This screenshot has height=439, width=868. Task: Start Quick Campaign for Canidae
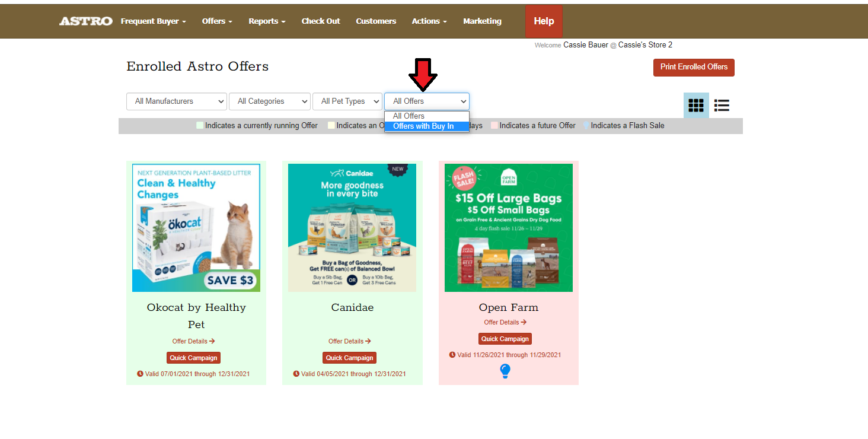(x=349, y=358)
